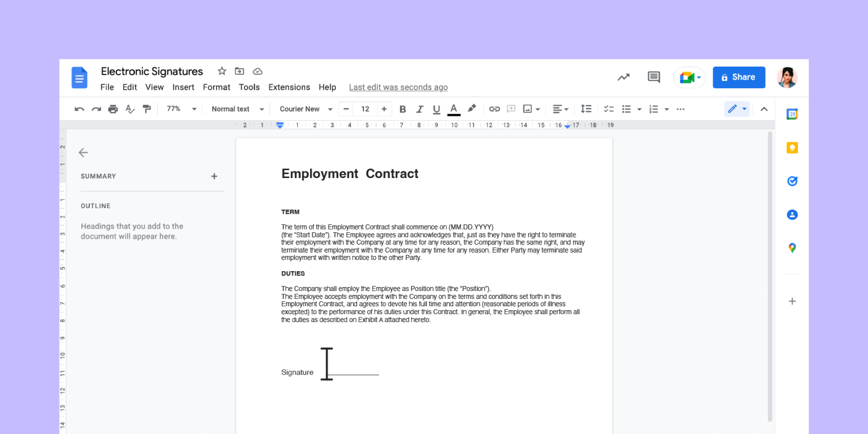
Task: Select the Paint format roller icon
Action: pos(147,109)
